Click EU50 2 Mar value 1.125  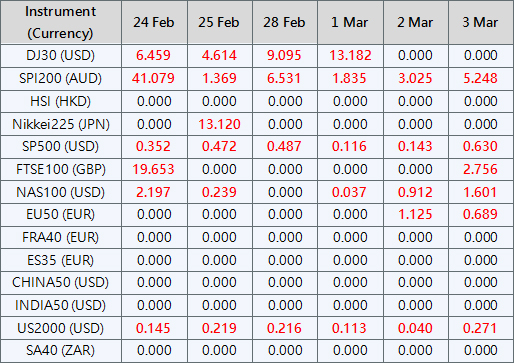(415, 214)
